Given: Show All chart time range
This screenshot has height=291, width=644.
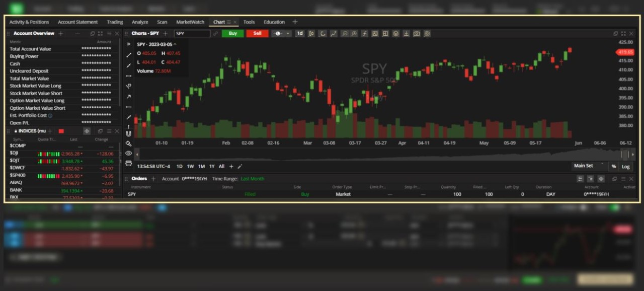Looking at the screenshot, I should (221, 166).
